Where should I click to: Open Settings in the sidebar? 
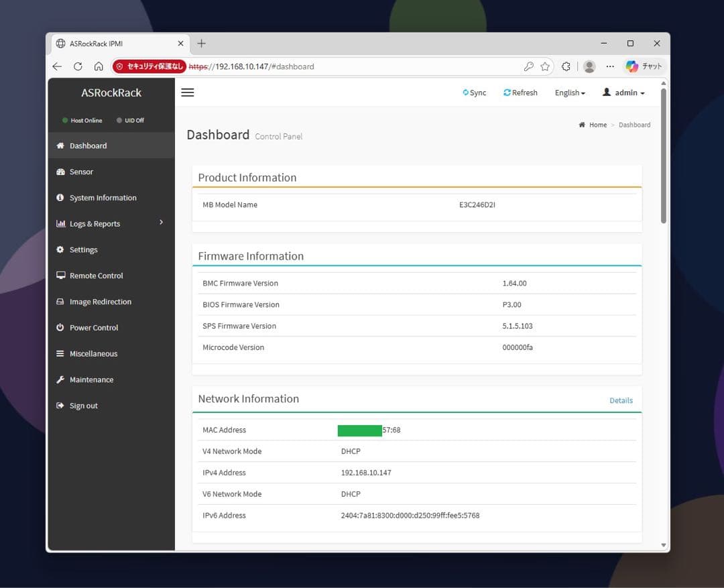click(x=111, y=249)
